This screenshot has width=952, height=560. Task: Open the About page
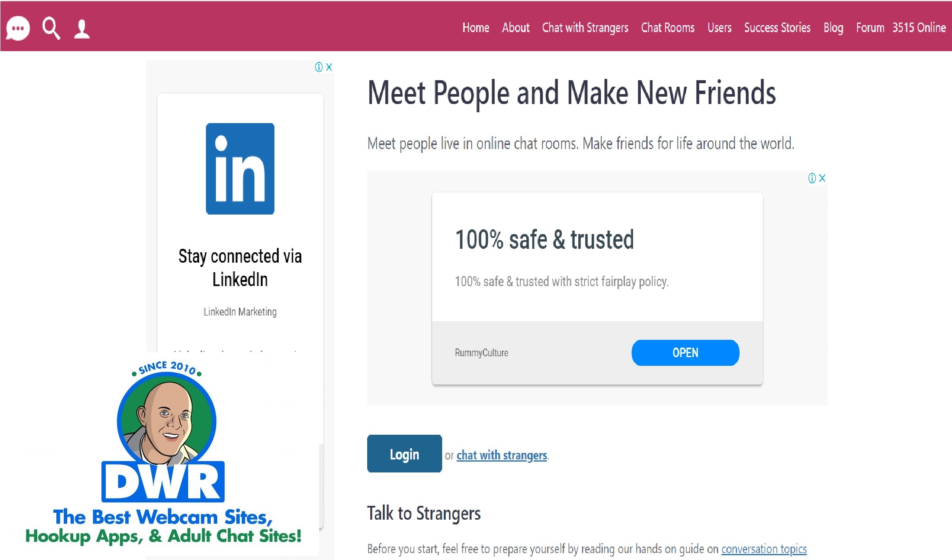pyautogui.click(x=515, y=28)
